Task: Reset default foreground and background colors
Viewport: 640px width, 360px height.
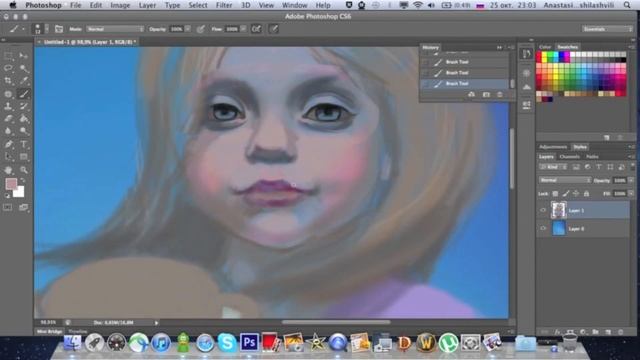Action: pyautogui.click(x=7, y=196)
